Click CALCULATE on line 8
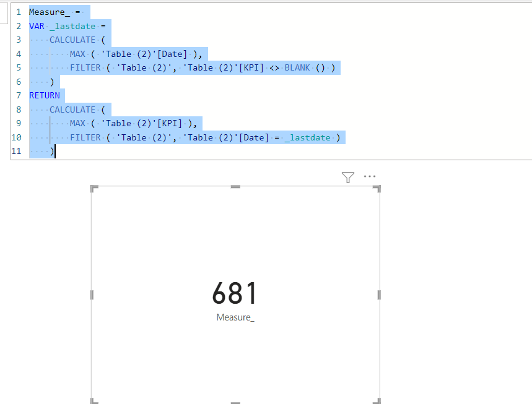This screenshot has height=404, width=532. tap(72, 110)
